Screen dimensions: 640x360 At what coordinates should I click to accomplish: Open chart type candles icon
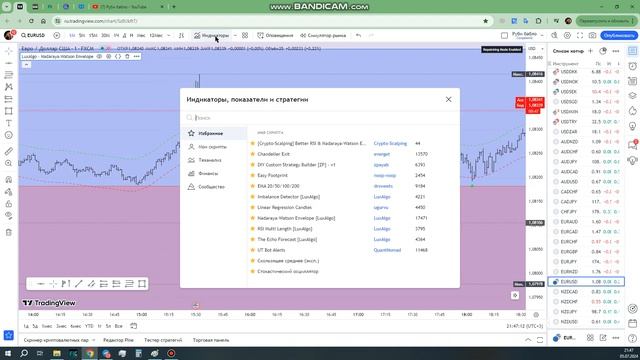[x=181, y=36]
